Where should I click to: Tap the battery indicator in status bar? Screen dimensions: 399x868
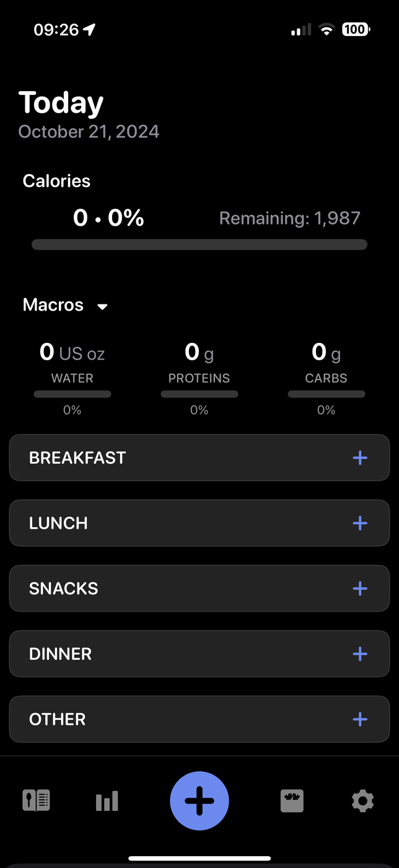356,29
